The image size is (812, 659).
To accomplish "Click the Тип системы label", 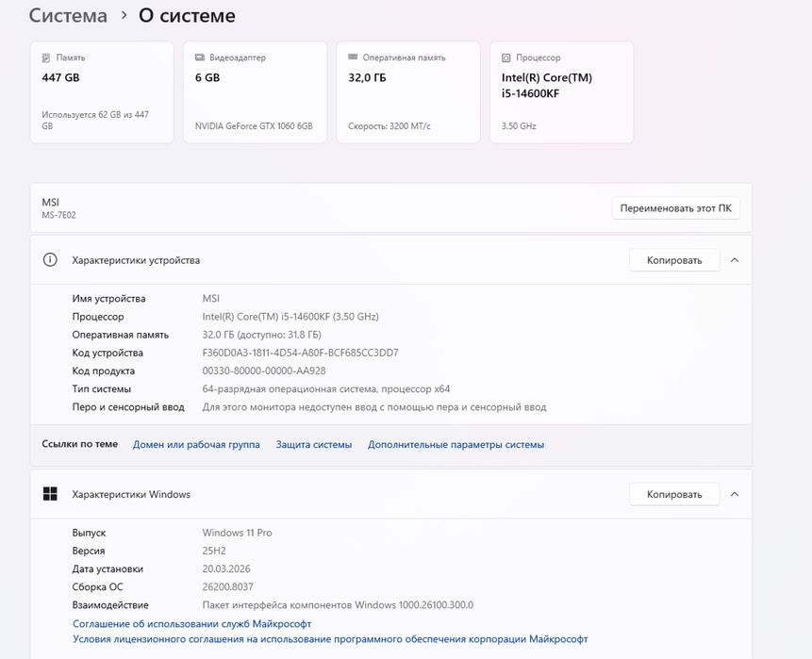I will pos(102,388).
